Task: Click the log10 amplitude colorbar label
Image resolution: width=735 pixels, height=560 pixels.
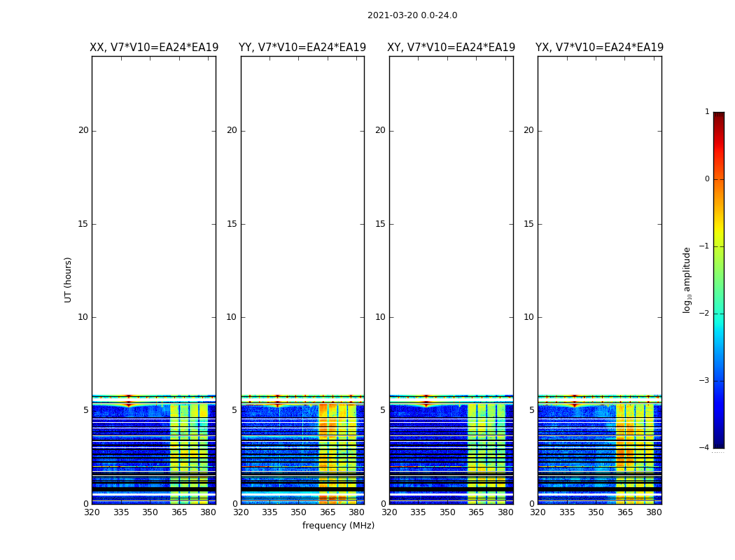Action: tap(687, 279)
